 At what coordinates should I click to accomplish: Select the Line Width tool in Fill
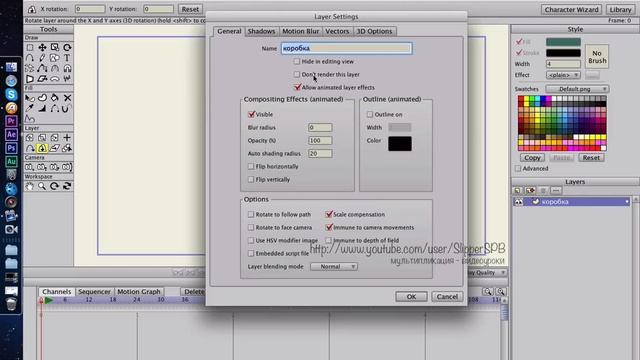coord(42,108)
